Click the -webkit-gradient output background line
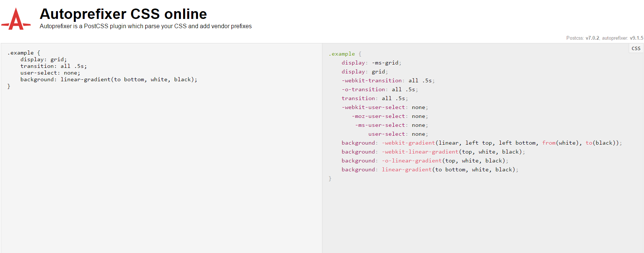The height and width of the screenshot is (253, 644). tap(481, 143)
